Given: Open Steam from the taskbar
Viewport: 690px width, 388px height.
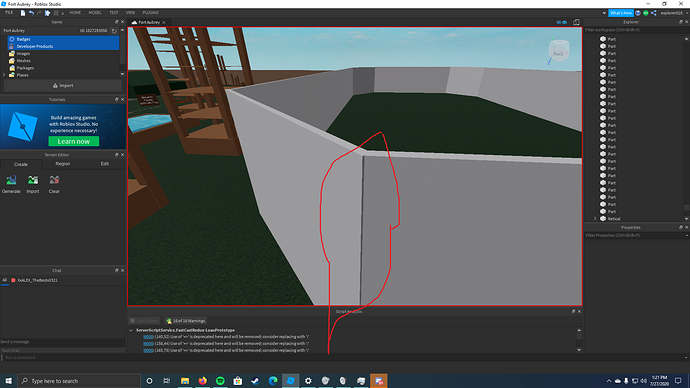Looking at the screenshot, I should [x=255, y=381].
